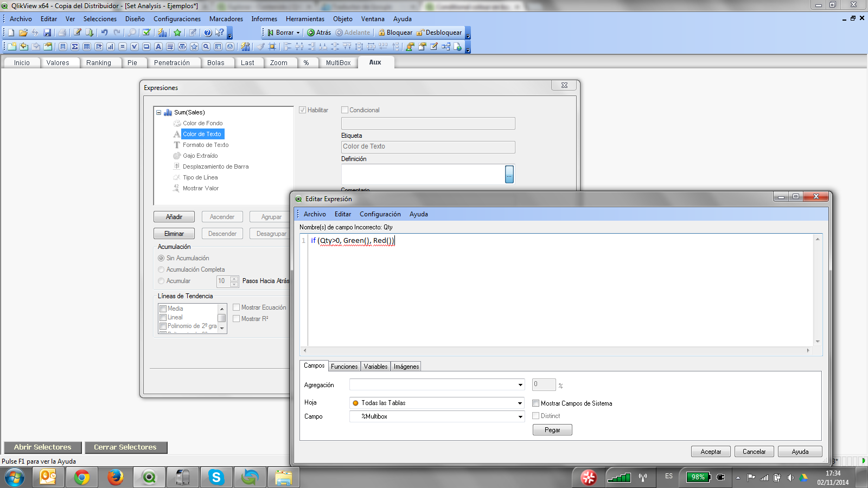Create a Search Object with the magnifier icon
This screenshot has width=868, height=488.
(206, 47)
